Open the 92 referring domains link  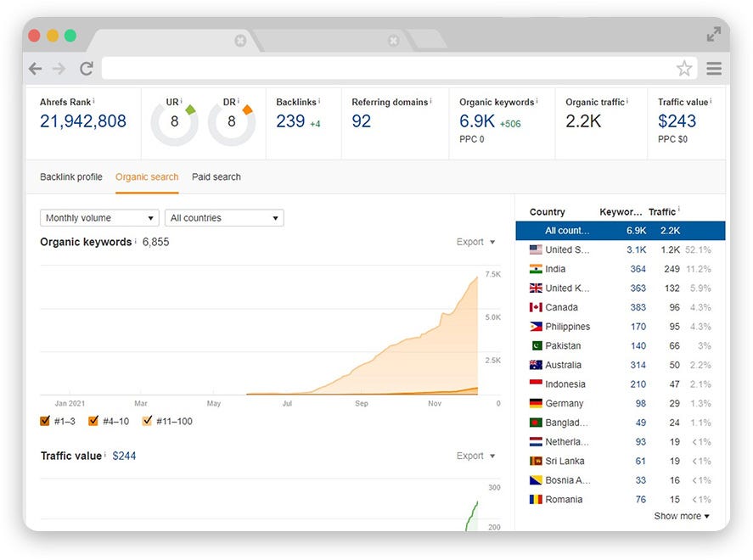pyautogui.click(x=361, y=121)
